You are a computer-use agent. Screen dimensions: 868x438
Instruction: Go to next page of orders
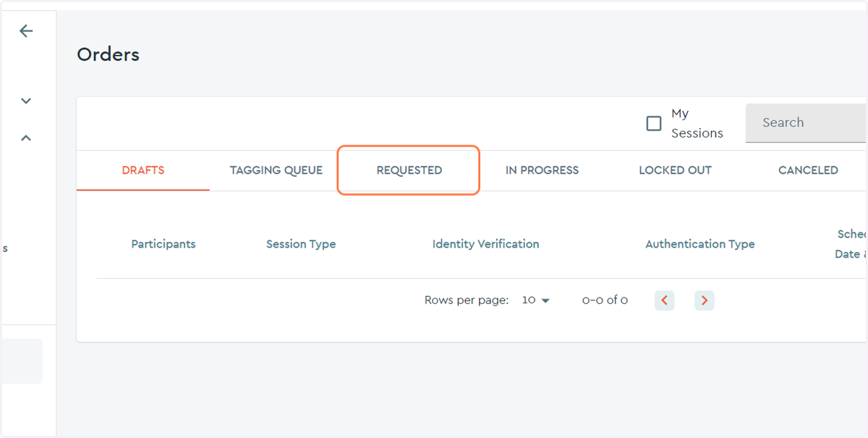(705, 300)
